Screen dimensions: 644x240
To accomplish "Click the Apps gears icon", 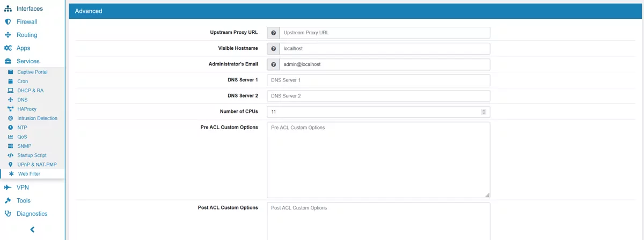I will [x=8, y=48].
